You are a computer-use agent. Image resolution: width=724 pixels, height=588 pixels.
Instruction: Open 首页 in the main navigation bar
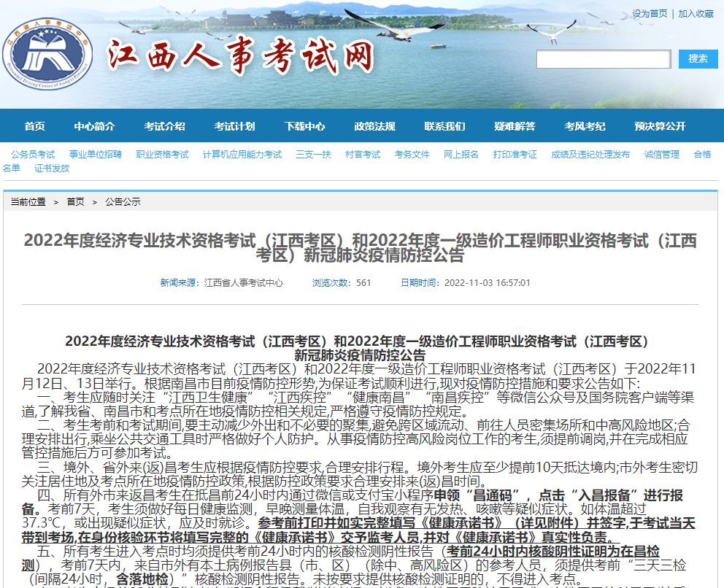34,126
